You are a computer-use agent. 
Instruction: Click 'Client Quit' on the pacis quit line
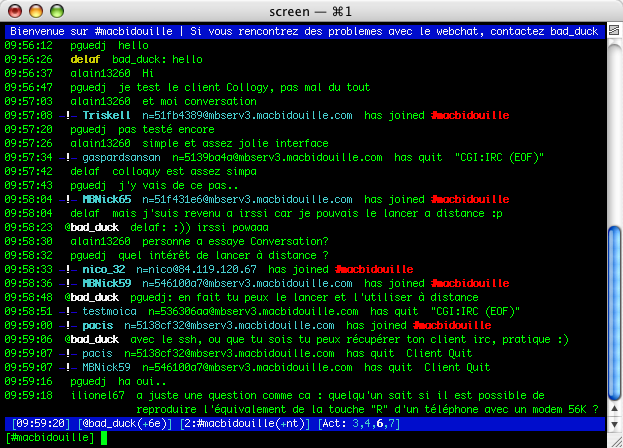coord(439,353)
